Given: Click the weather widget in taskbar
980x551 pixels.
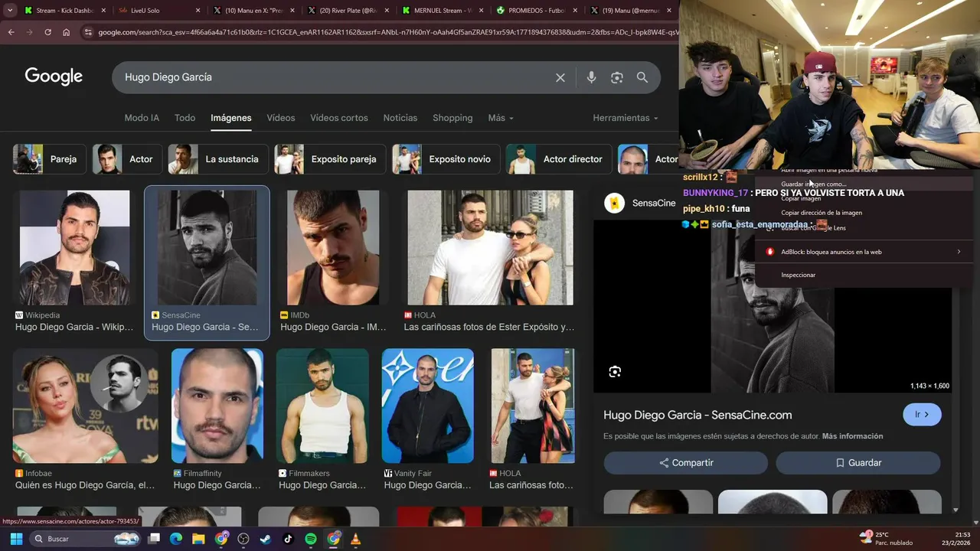Looking at the screenshot, I should [885, 539].
